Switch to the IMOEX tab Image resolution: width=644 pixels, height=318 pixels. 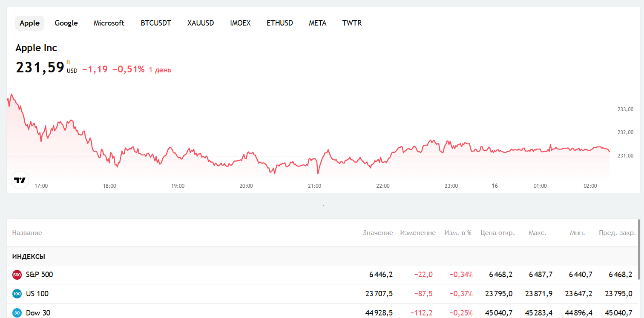(240, 23)
